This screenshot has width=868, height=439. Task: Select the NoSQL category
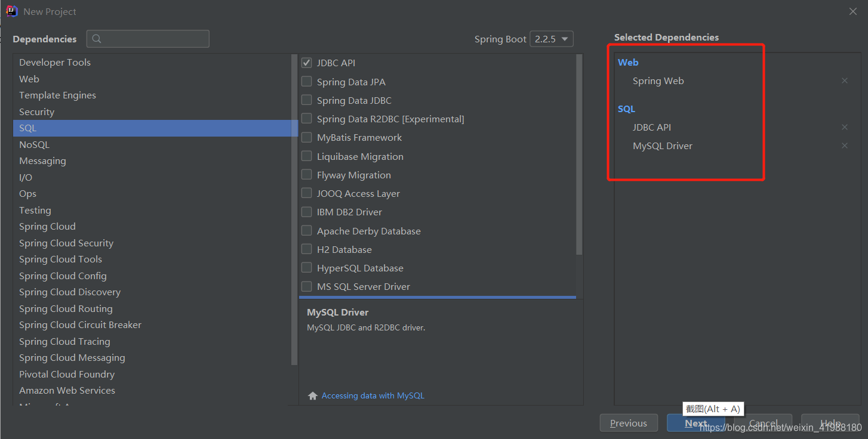pos(152,144)
